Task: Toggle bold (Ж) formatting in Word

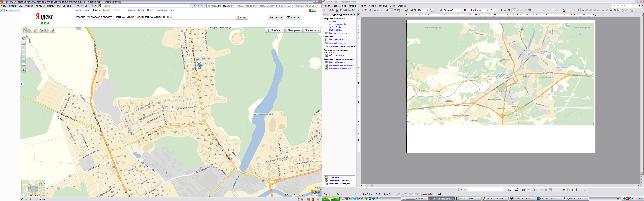Action: pos(501,10)
